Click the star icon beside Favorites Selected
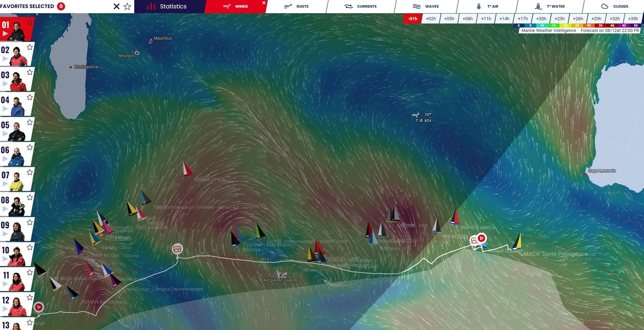 coord(127,7)
